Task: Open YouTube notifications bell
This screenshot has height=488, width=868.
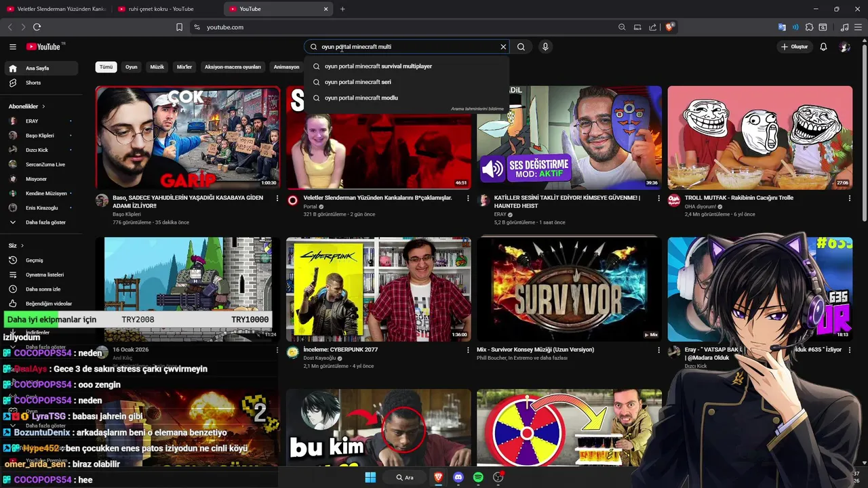Action: point(823,47)
